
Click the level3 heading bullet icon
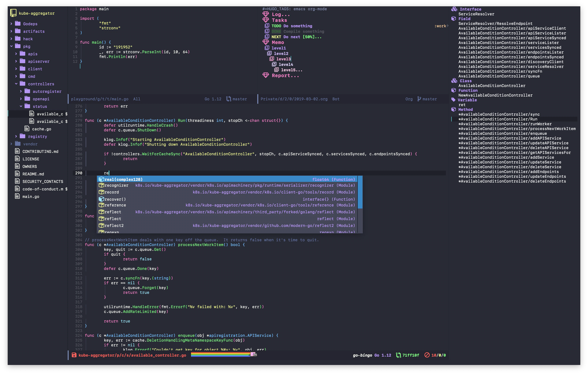coord(272,59)
